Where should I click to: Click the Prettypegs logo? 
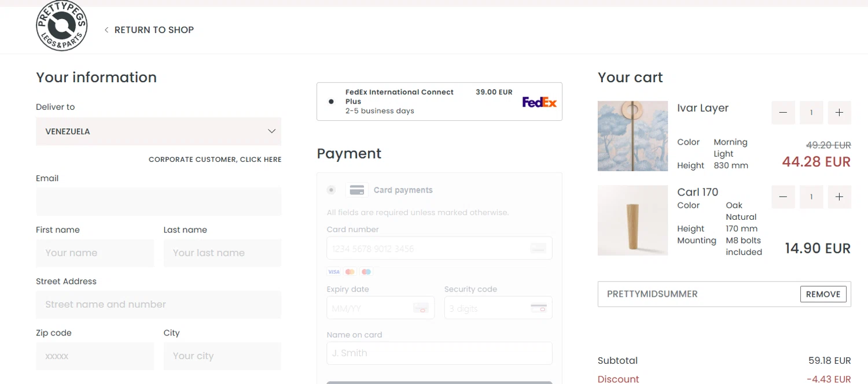pos(61,25)
